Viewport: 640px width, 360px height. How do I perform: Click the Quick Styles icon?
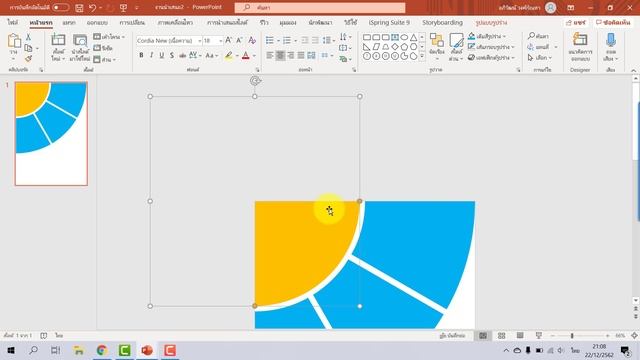(x=456, y=40)
